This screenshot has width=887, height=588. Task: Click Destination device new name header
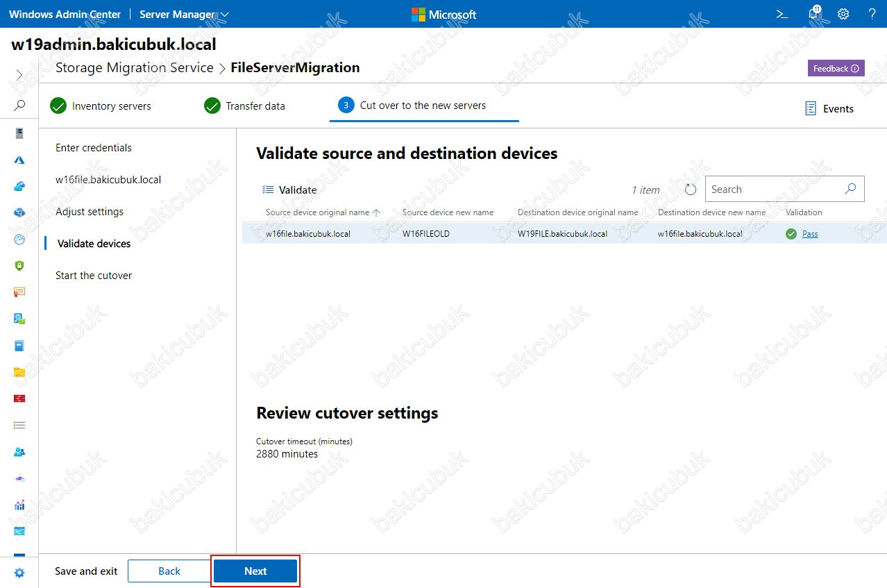pos(711,212)
